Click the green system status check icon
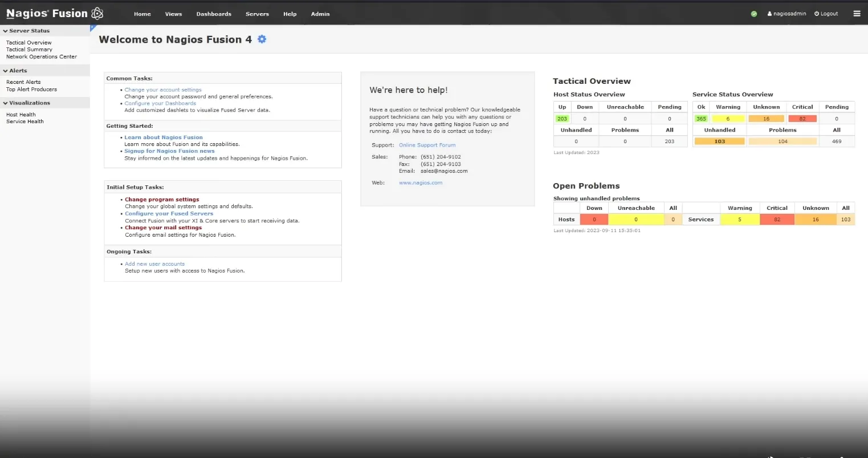This screenshot has width=868, height=458. coord(754,14)
